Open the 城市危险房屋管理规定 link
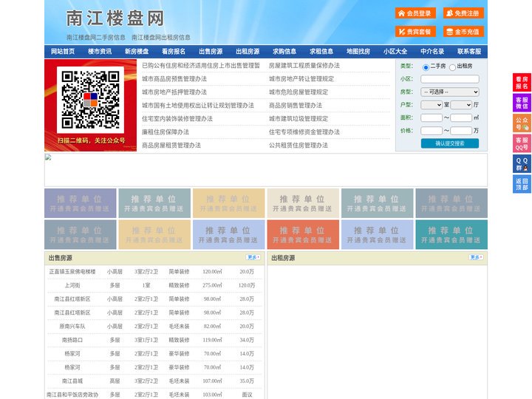The height and width of the screenshot is (399, 532). point(299,92)
